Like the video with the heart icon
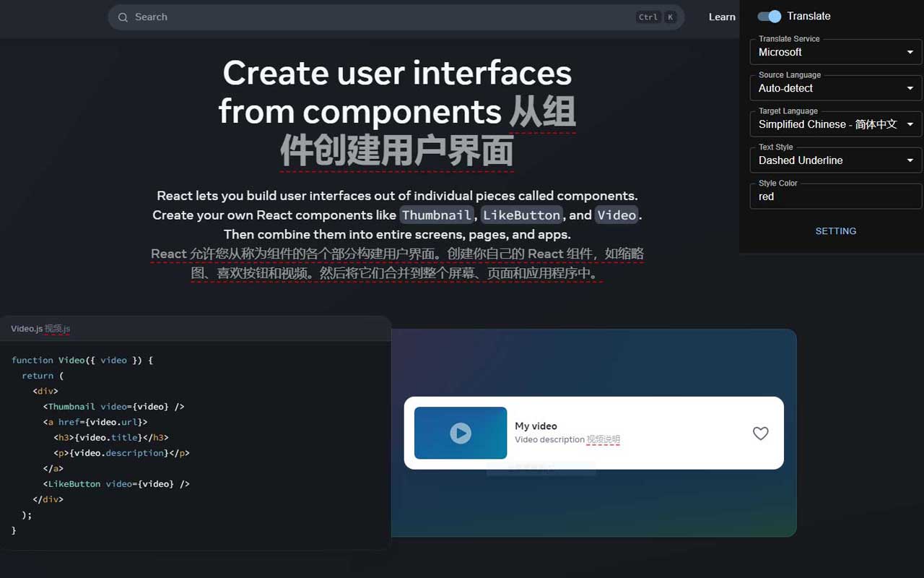 [x=760, y=433]
